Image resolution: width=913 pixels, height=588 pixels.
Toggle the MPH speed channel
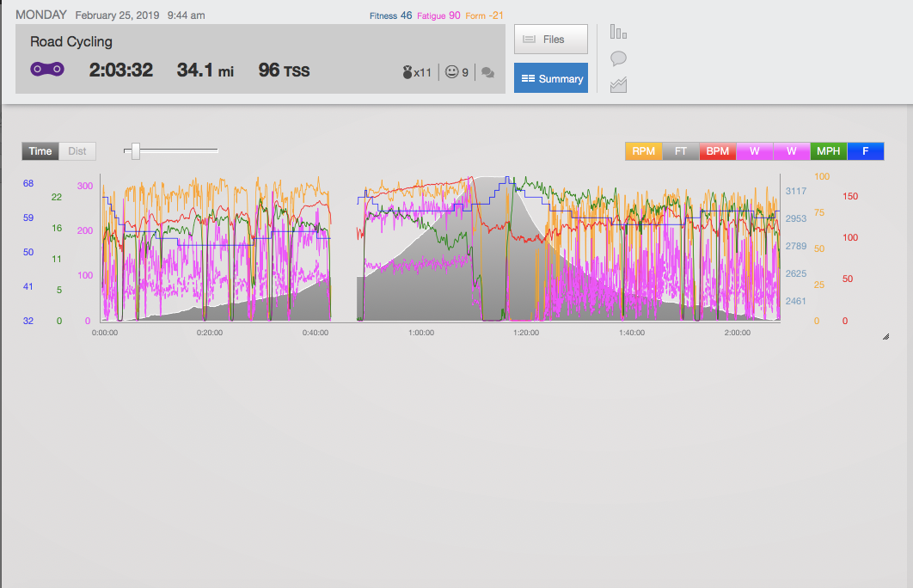pos(828,150)
